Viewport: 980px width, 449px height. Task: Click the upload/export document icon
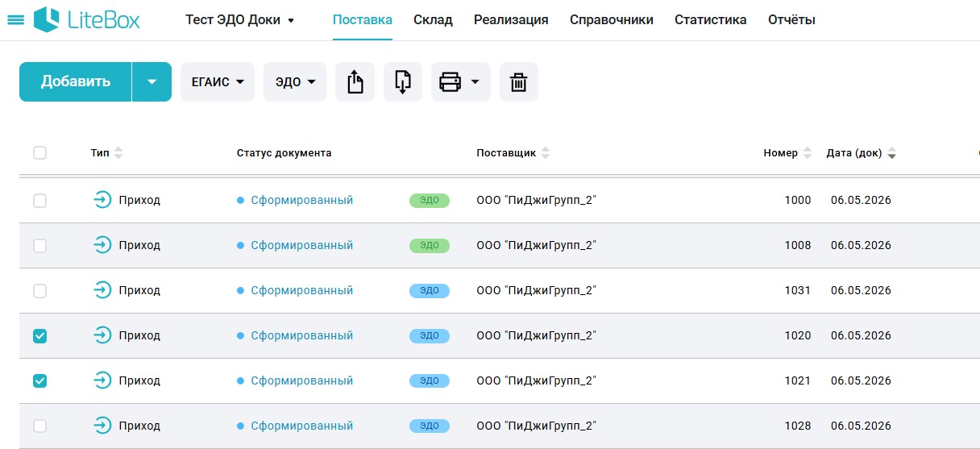[x=355, y=82]
